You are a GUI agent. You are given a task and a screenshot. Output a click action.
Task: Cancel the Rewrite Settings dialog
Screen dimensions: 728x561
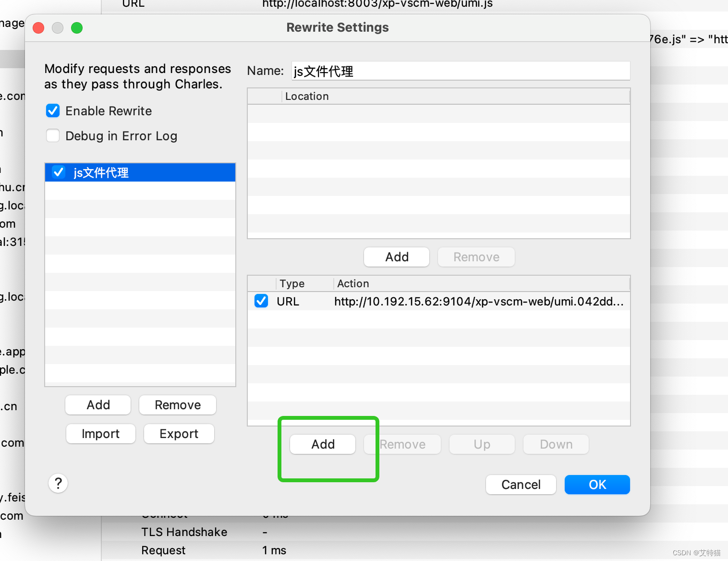click(521, 485)
